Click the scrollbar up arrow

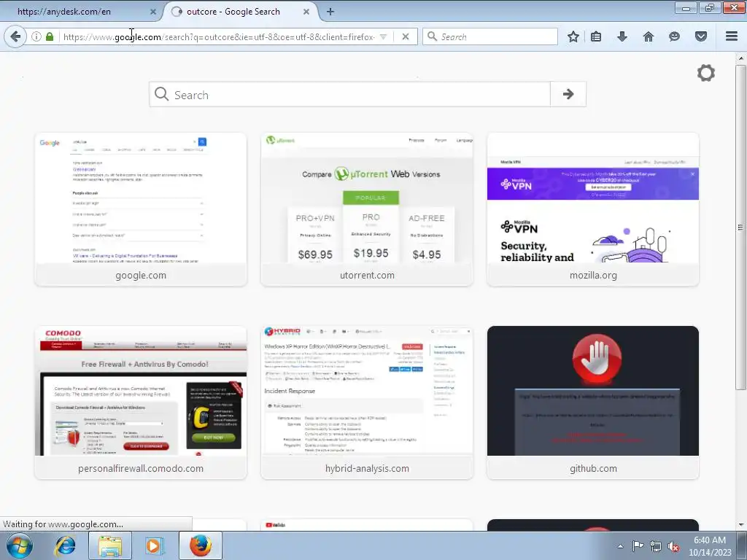[x=740, y=58]
